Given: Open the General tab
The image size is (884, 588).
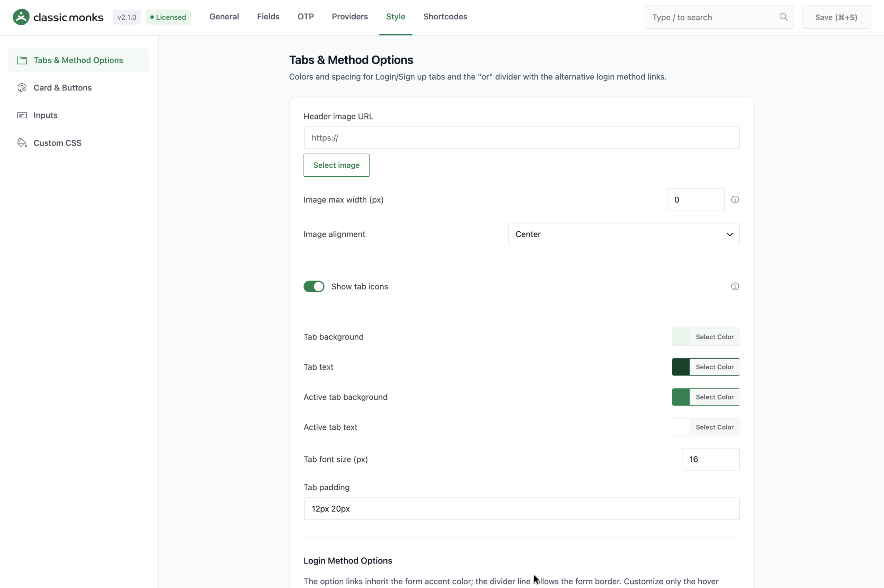Looking at the screenshot, I should 224,17.
